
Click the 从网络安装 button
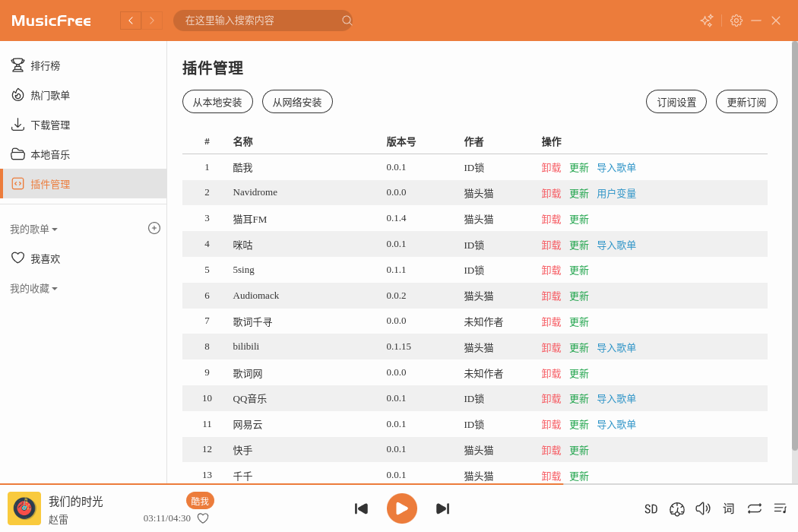[x=297, y=102]
